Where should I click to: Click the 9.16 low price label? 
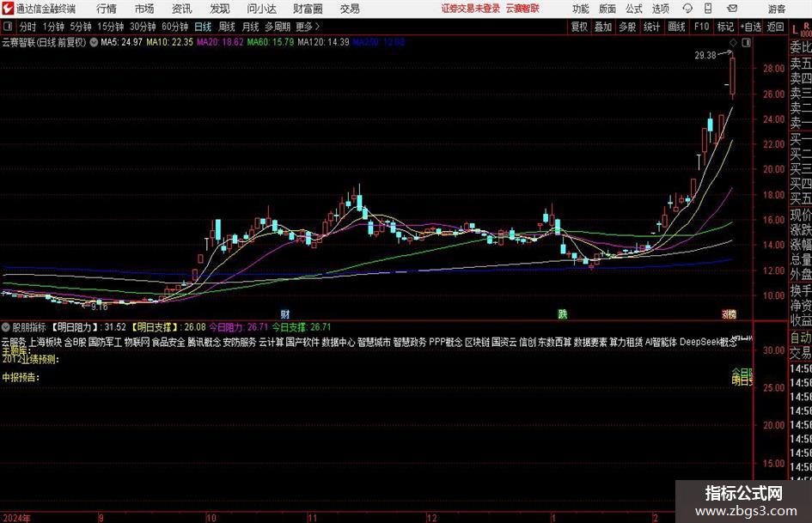click(99, 307)
